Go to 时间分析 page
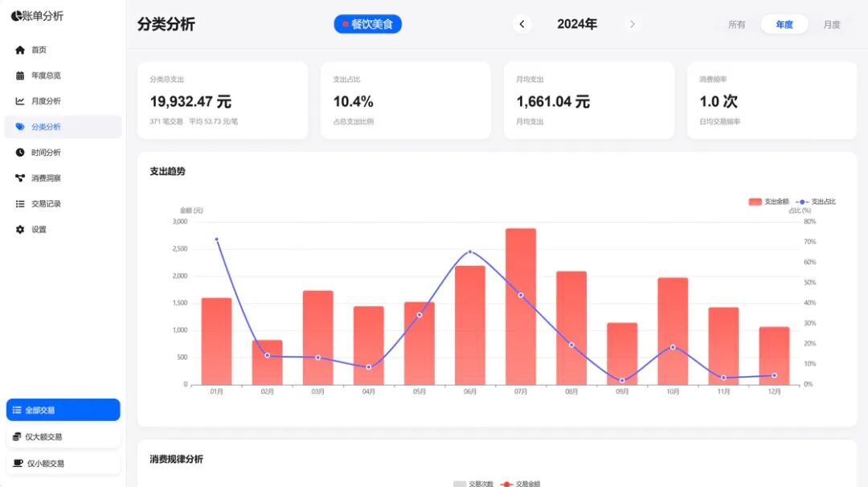 coord(63,152)
